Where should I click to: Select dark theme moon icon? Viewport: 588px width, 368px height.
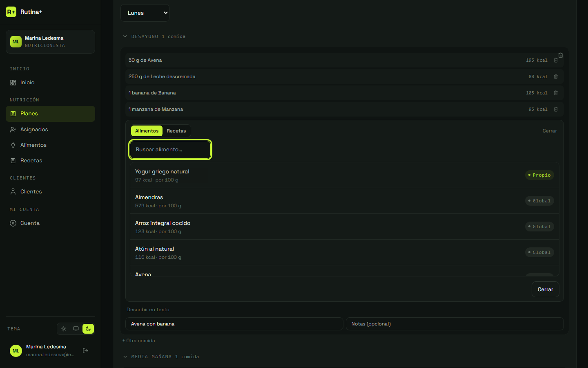(88, 329)
